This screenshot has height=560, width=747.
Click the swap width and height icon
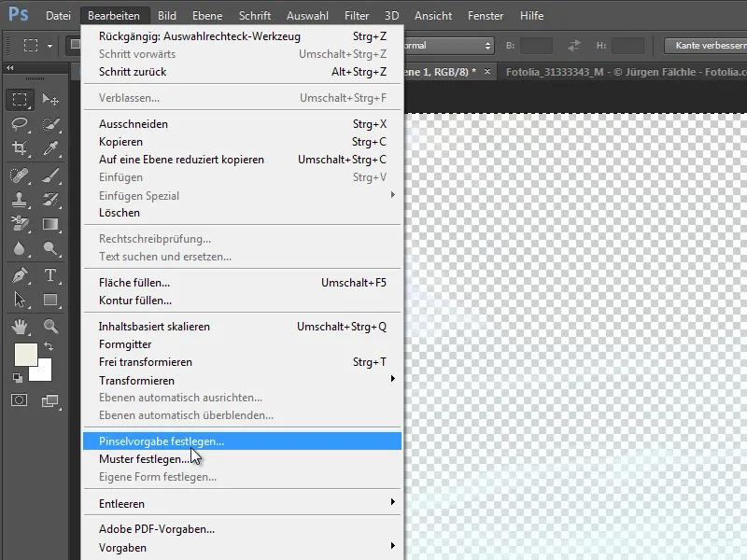pos(574,45)
